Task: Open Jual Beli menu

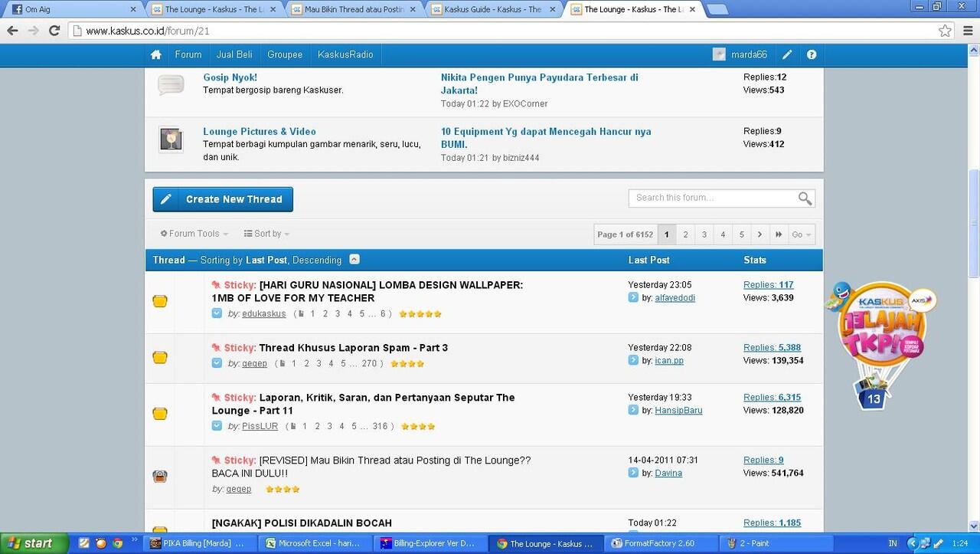Action: pyautogui.click(x=234, y=54)
